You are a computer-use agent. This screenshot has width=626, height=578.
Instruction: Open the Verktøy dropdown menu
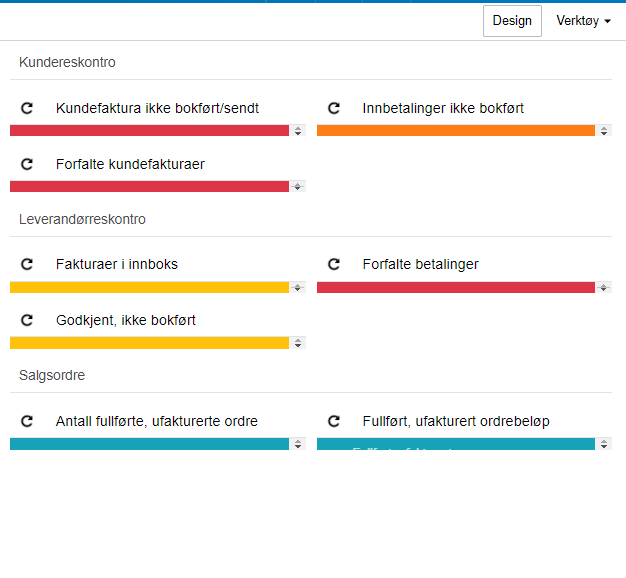pyautogui.click(x=583, y=21)
